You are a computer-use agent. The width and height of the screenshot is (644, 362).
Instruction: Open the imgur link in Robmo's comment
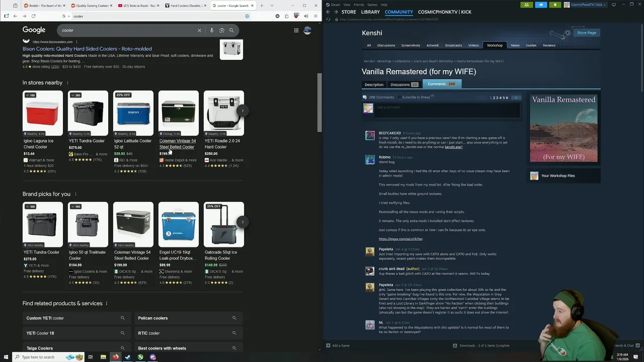point(400,239)
